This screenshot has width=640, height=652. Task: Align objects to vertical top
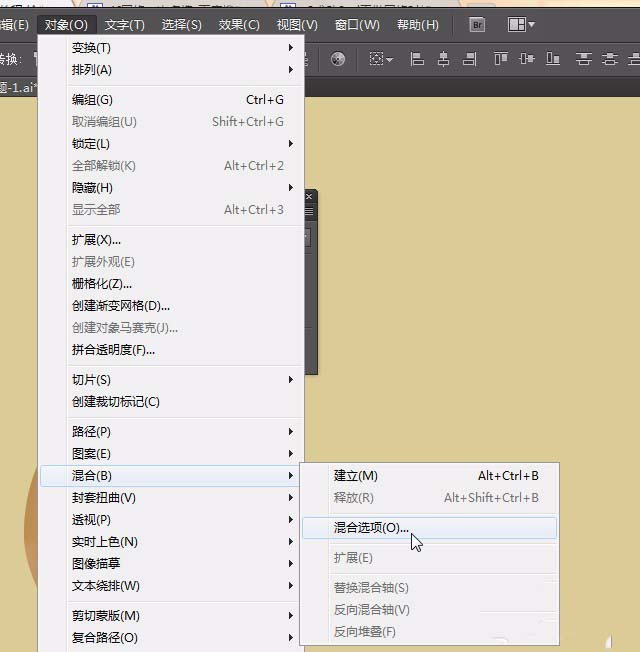coord(501,59)
